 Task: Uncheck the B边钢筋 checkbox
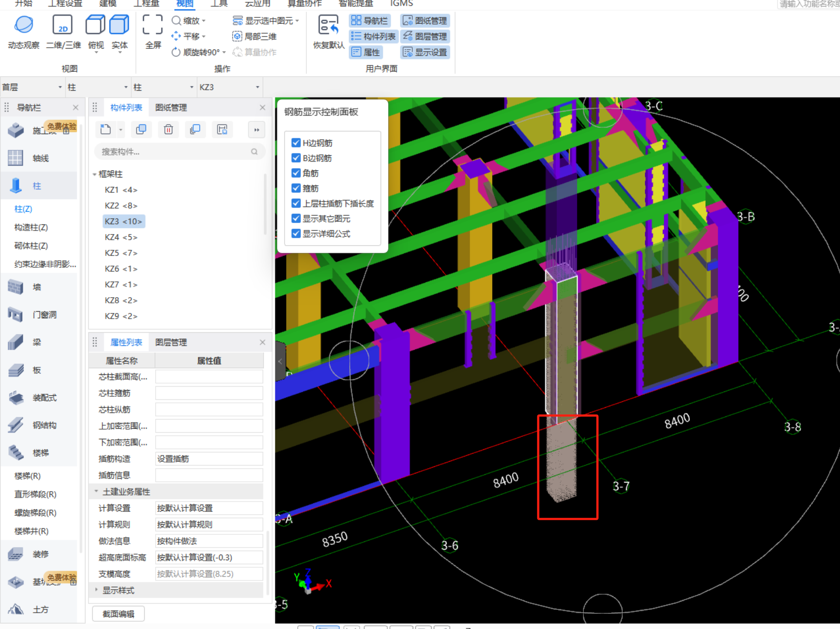tap(296, 158)
